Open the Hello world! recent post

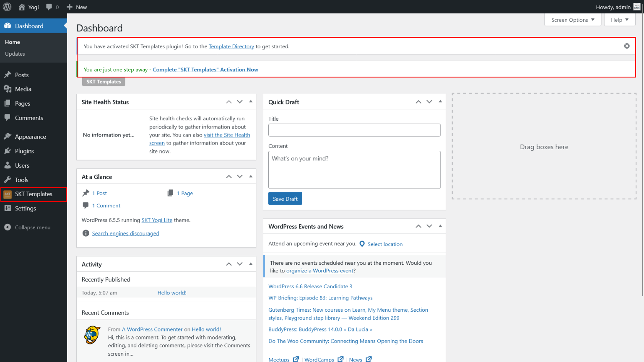coord(172,293)
